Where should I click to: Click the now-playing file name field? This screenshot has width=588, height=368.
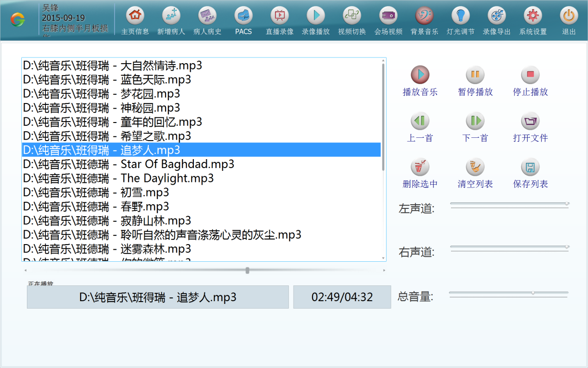158,297
